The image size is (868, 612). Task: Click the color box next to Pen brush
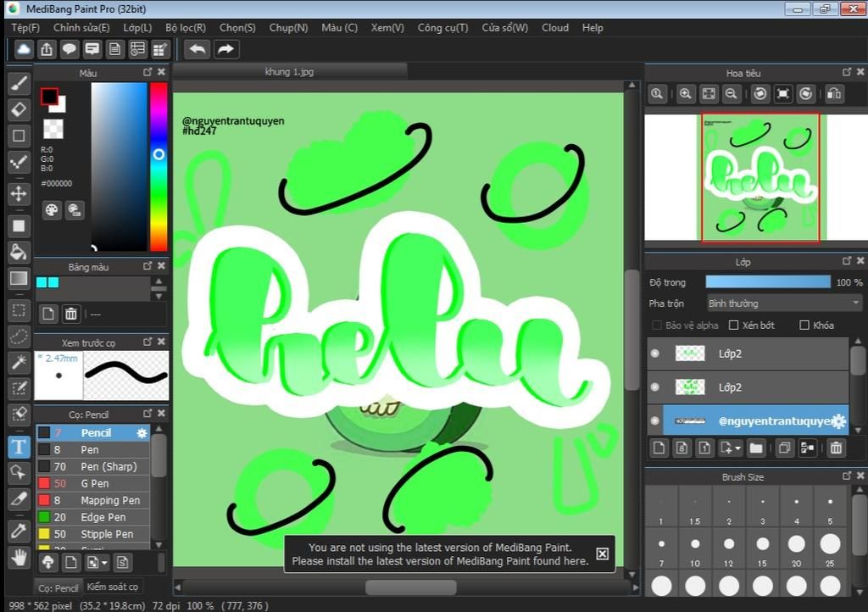44,450
